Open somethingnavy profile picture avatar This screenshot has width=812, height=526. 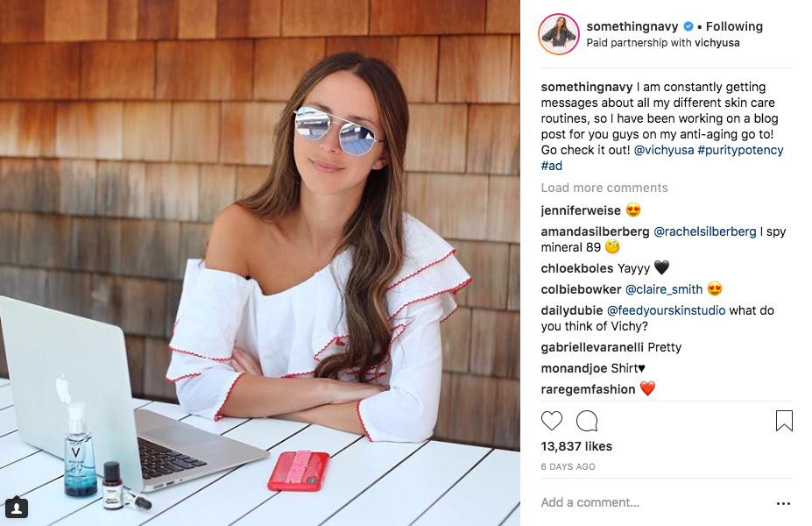tap(559, 34)
